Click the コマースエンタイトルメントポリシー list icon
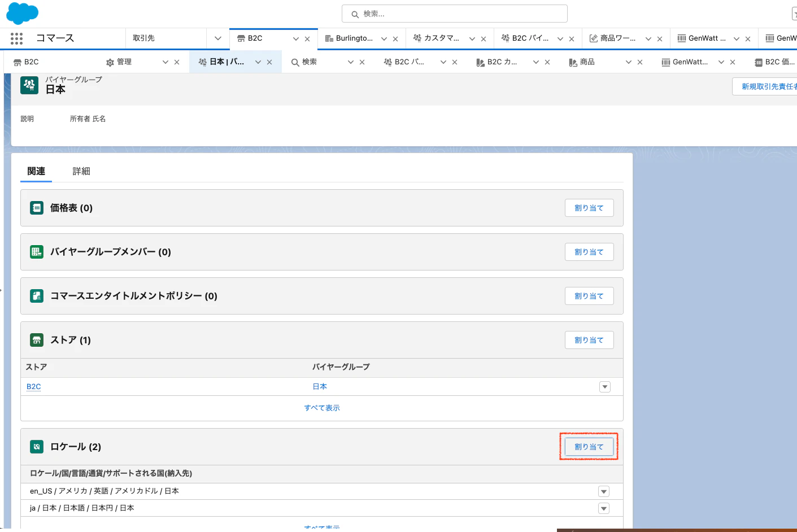The height and width of the screenshot is (532, 797). click(37, 296)
